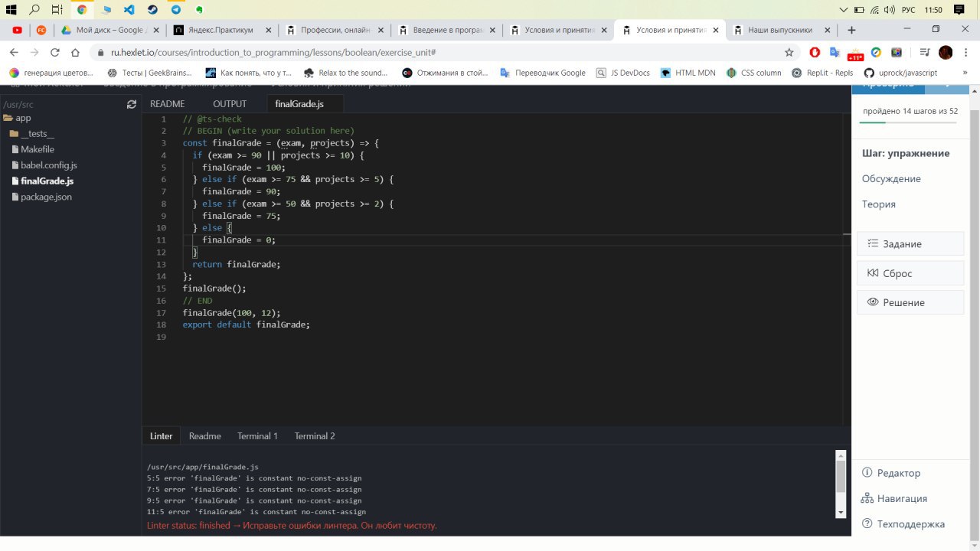Open Evernote from the taskbar
This screenshot has height=551, width=980.
coord(199,10)
